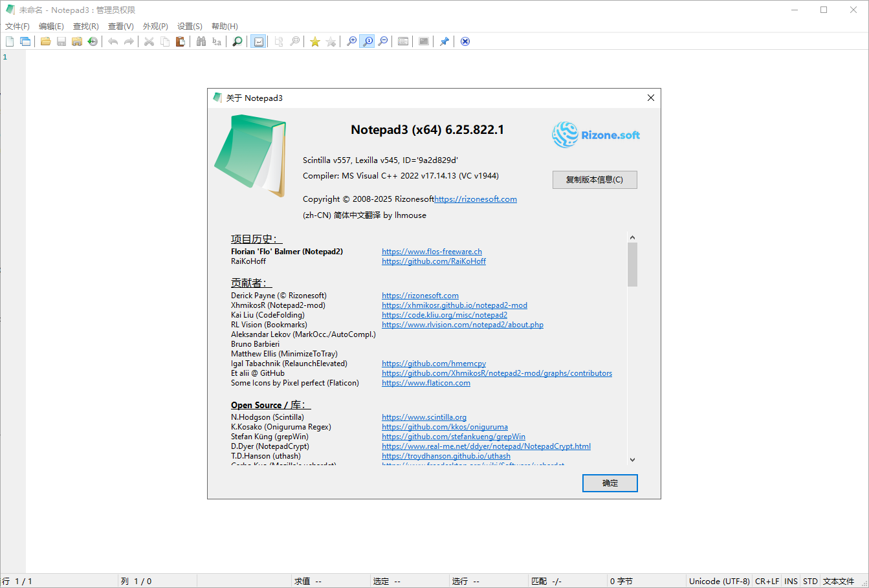Open the 文本文件 scheme selector
Image resolution: width=869 pixels, height=588 pixels.
click(x=839, y=581)
